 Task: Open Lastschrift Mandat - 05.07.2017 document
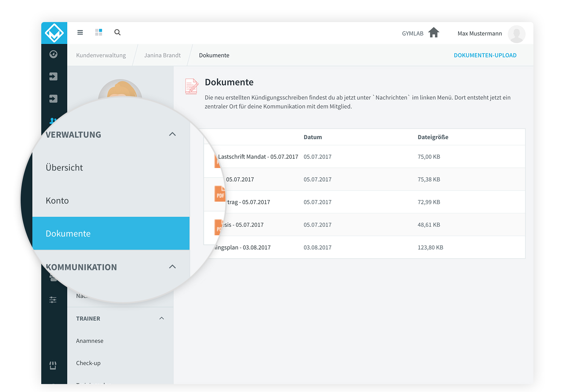258,157
